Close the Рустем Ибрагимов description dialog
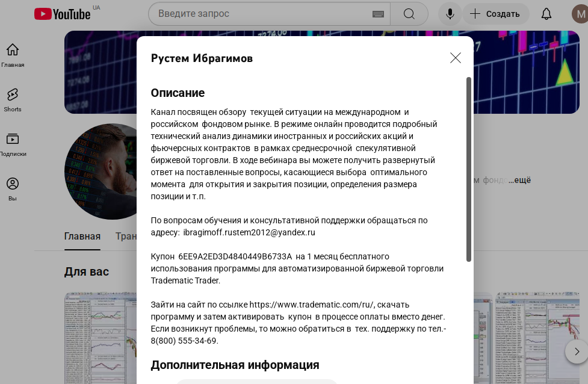The height and width of the screenshot is (384, 588). tap(455, 58)
